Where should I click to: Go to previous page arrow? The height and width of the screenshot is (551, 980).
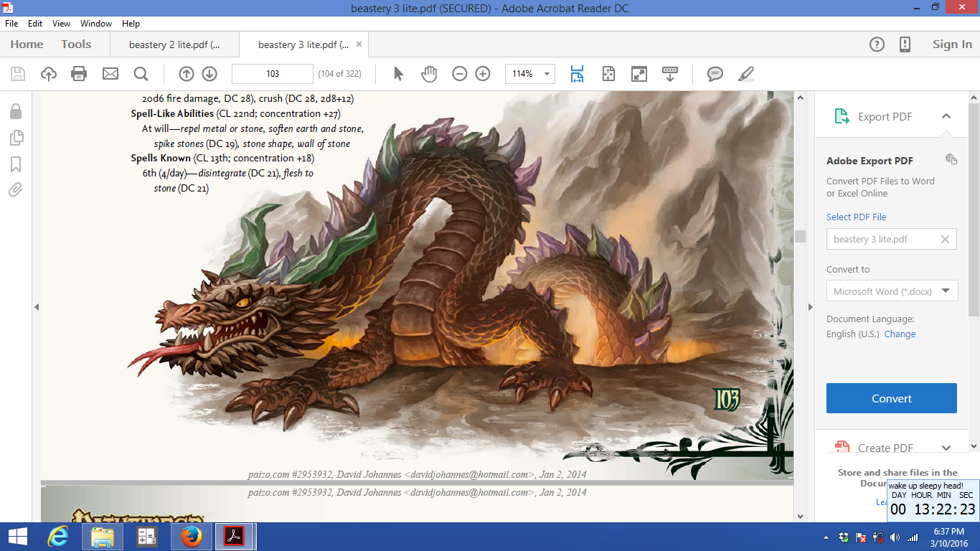(x=187, y=73)
